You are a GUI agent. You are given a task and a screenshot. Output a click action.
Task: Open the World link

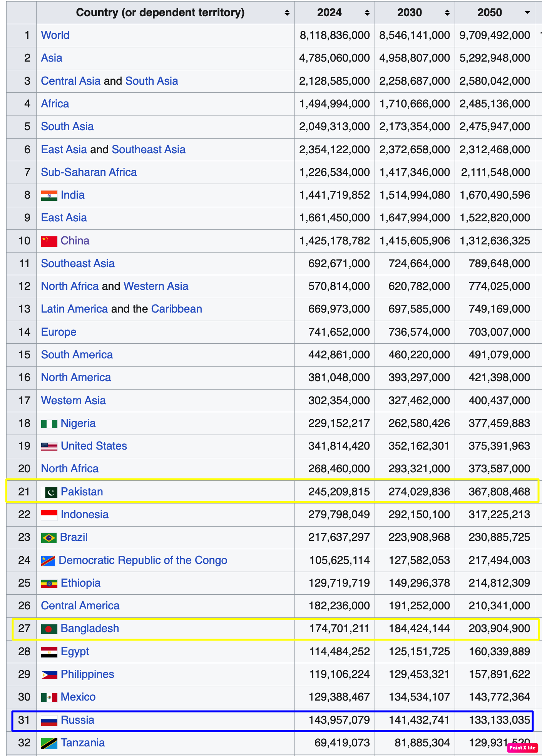pos(55,35)
